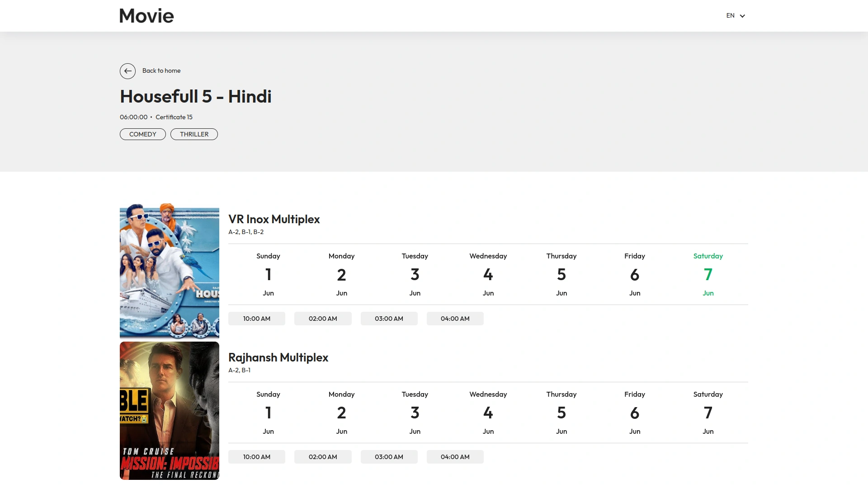Open the EN language dropdown

click(x=730, y=15)
